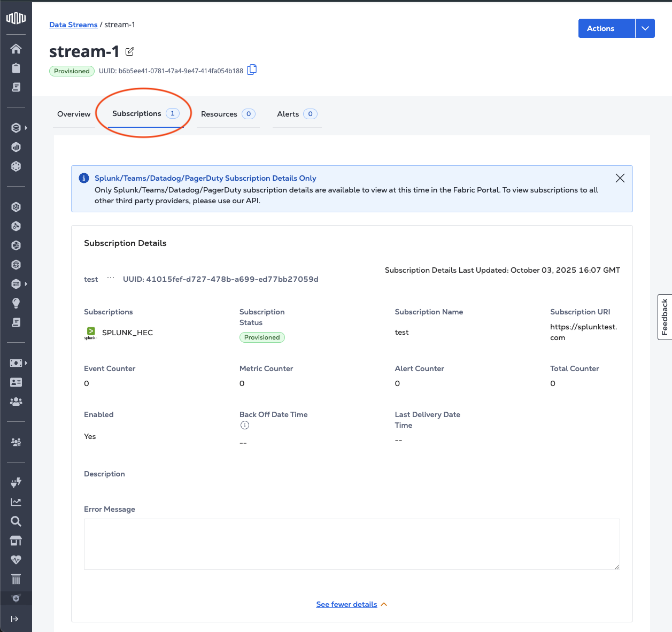Click the Home icon in sidebar
Image resolution: width=672 pixels, height=632 pixels.
pos(16,49)
